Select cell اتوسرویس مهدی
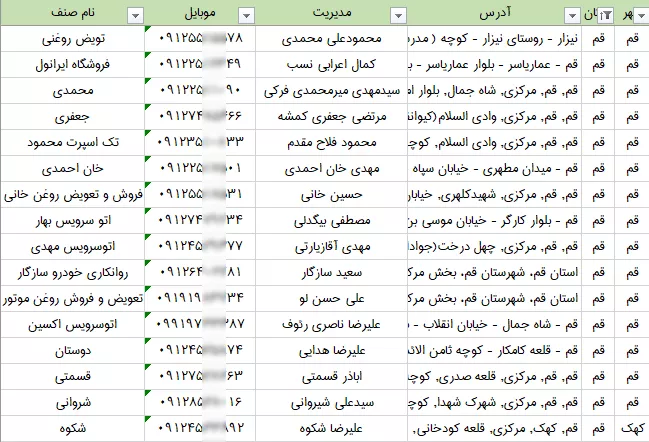Viewport: 649px width, 442px height. (x=72, y=247)
